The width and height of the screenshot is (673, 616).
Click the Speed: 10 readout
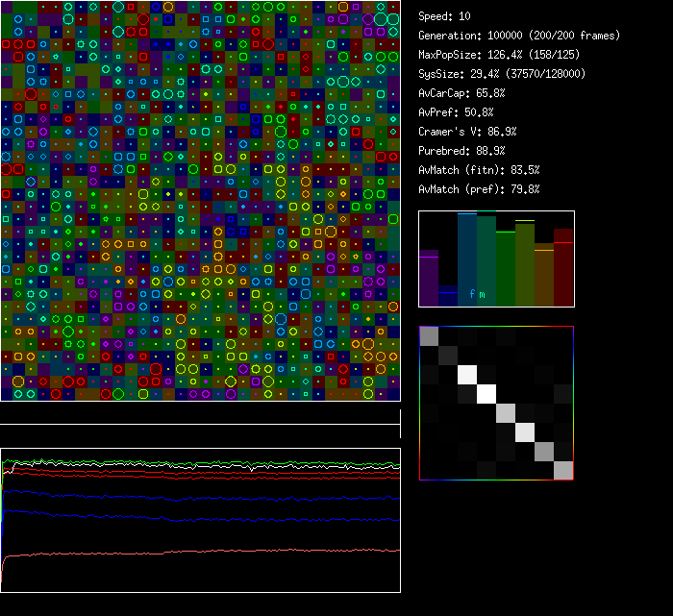pyautogui.click(x=445, y=16)
